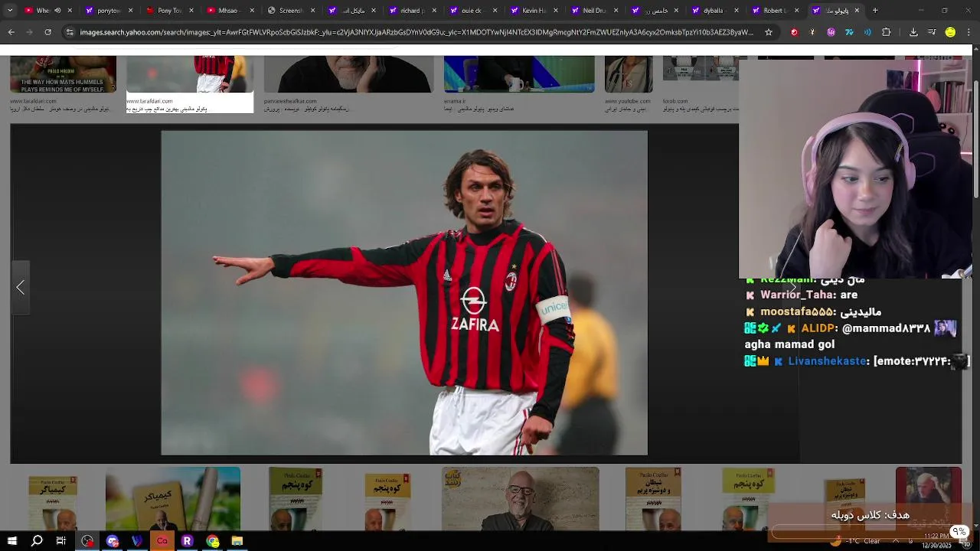Open the browser three-dot menu
Screen dimensions: 980x551
(x=969, y=32)
